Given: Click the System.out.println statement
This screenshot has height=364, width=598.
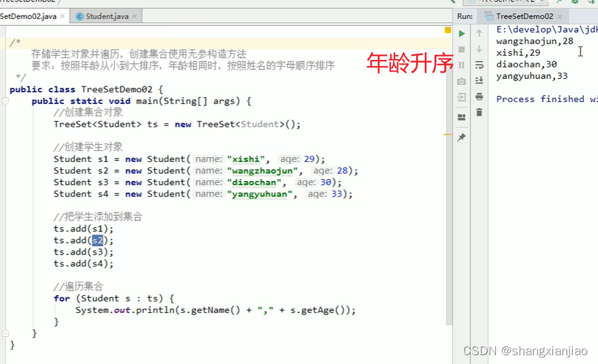Looking at the screenshot, I should (x=215, y=310).
